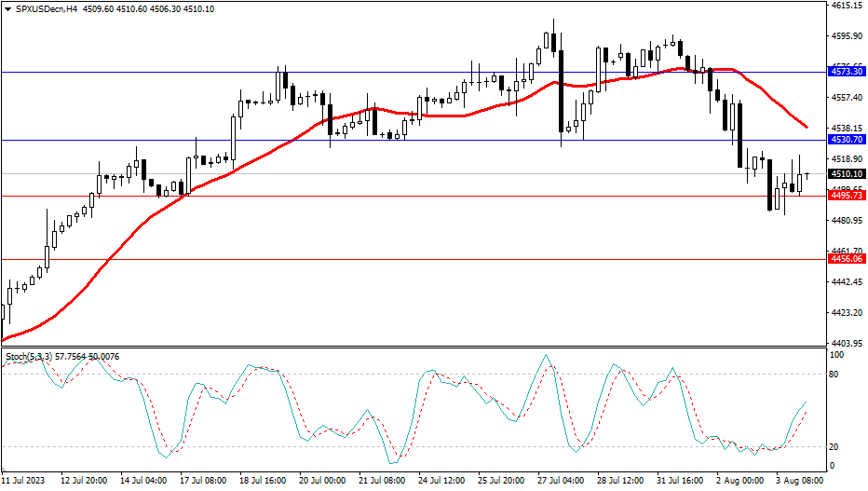Screen dimensions: 868x491
Task: Click the current price label 4510.10
Action: (x=847, y=174)
